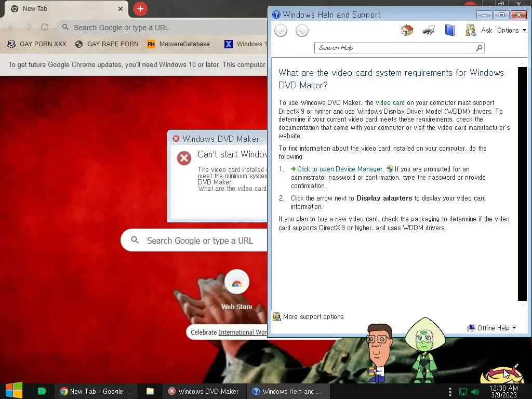Go back in Chrome
The image size is (532, 399).
pos(11,27)
